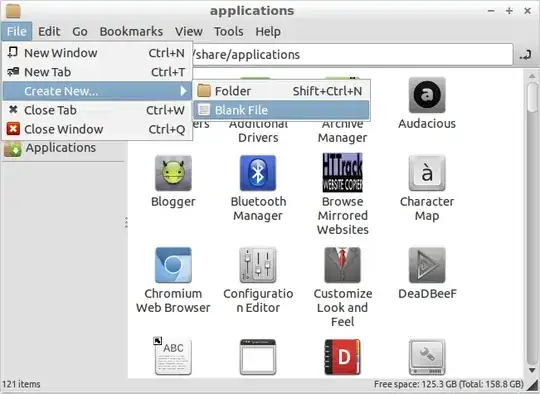The image size is (540, 394).
Task: Click the Close Window red X icon
Action: 13,129
